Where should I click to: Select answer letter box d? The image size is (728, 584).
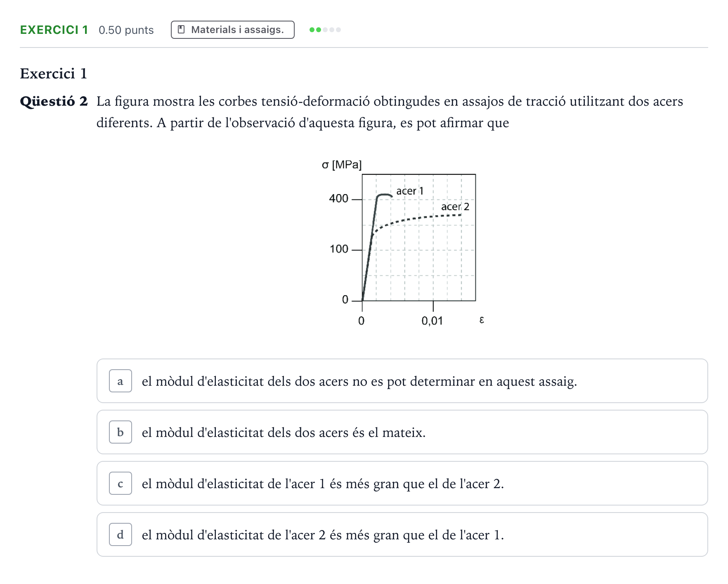121,534
